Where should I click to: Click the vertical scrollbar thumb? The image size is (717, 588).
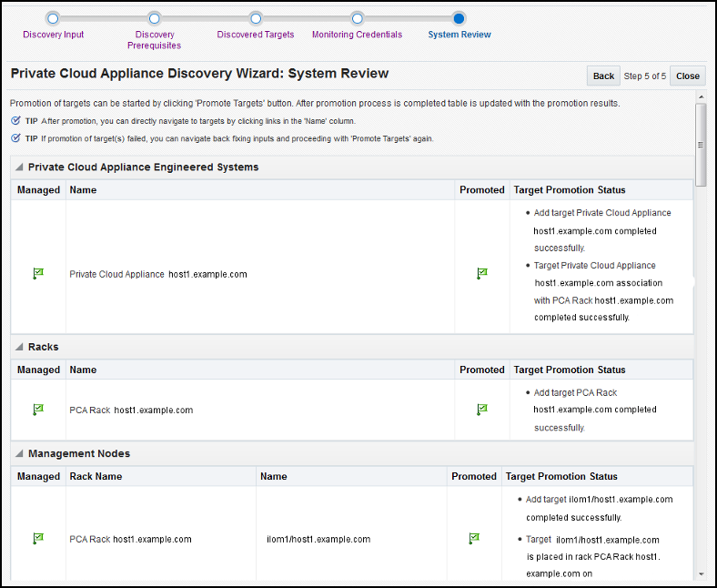[x=701, y=145]
